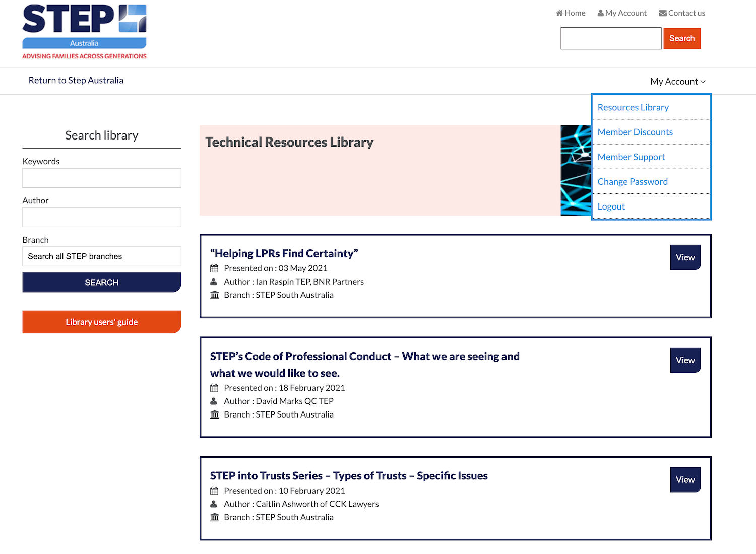Click calendar icon beside 18 February 2021

pyautogui.click(x=214, y=388)
